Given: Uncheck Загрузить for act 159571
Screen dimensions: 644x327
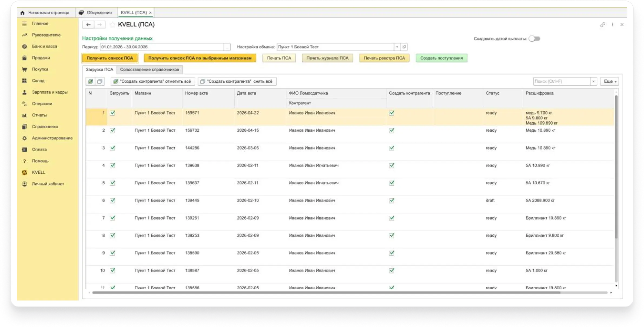Looking at the screenshot, I should point(112,113).
